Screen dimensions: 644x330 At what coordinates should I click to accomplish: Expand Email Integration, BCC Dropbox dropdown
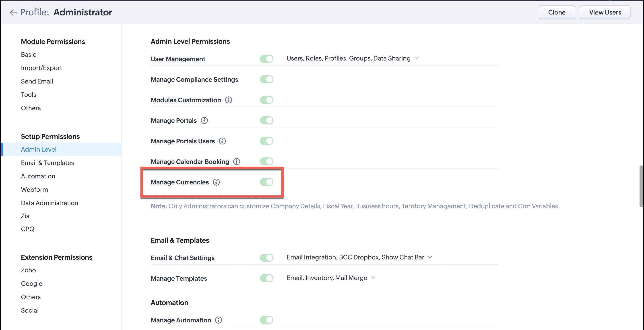click(430, 257)
